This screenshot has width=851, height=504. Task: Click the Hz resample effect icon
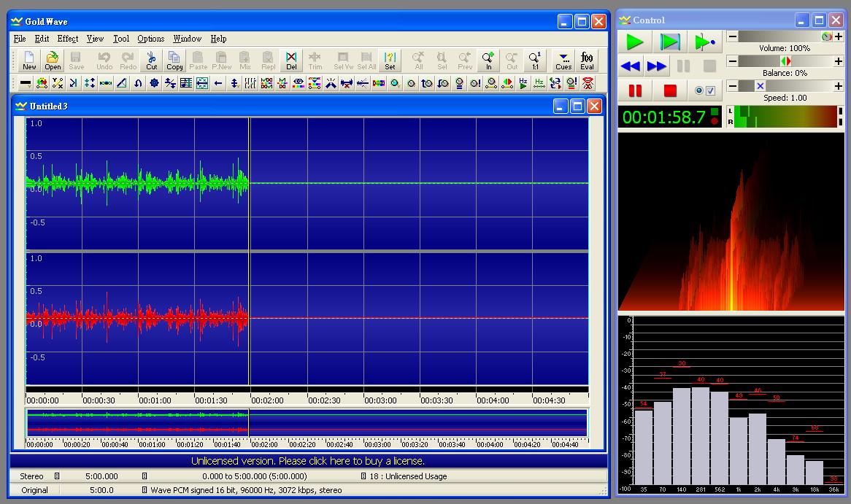(x=539, y=83)
